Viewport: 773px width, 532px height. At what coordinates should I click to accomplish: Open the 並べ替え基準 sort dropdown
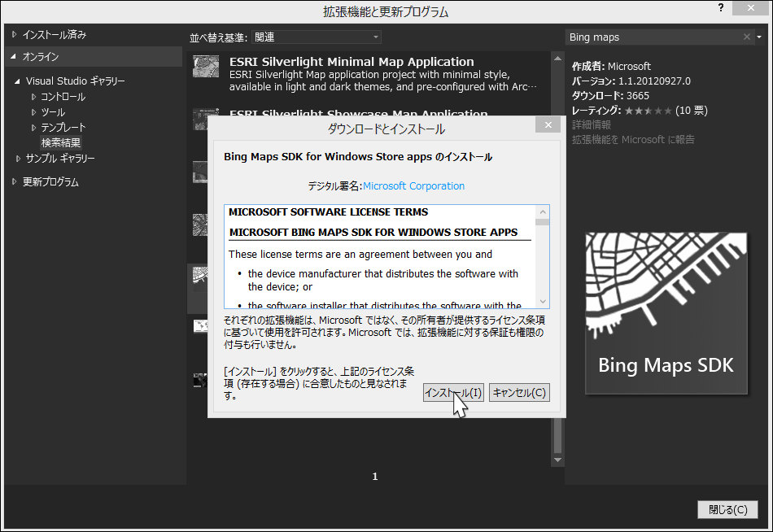pos(317,37)
